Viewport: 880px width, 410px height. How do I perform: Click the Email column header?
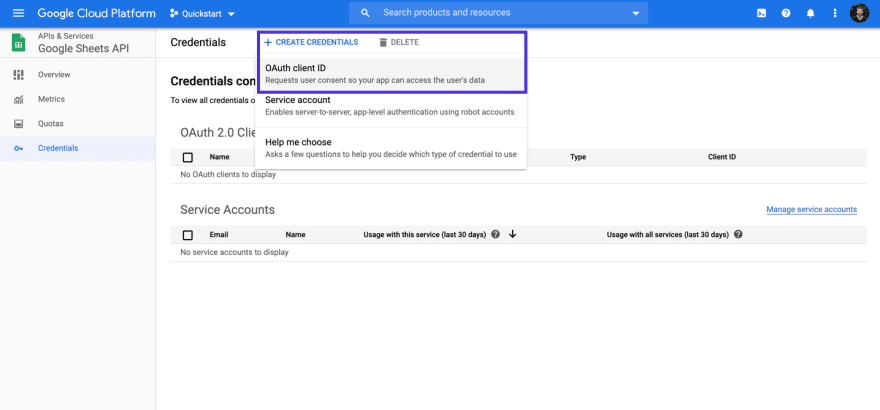pyautogui.click(x=219, y=235)
